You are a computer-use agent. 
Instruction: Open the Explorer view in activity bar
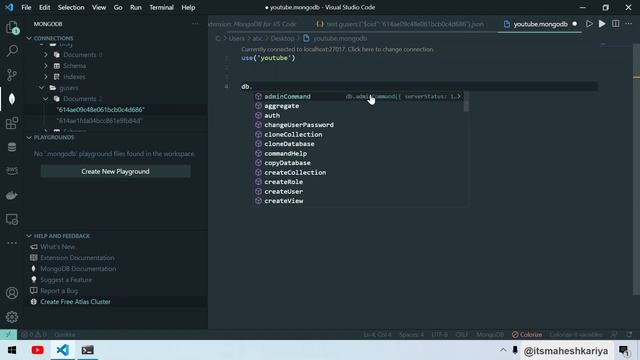pos(12,27)
